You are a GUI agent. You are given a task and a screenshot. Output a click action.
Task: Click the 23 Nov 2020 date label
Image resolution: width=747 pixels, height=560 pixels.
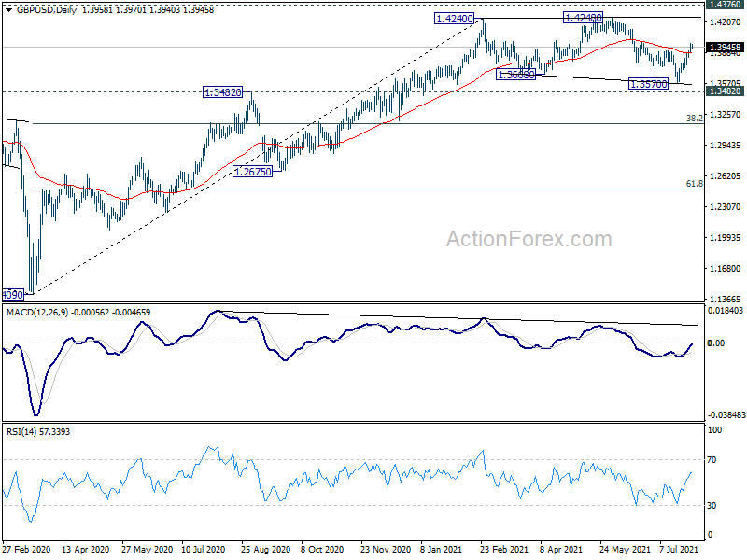(386, 550)
